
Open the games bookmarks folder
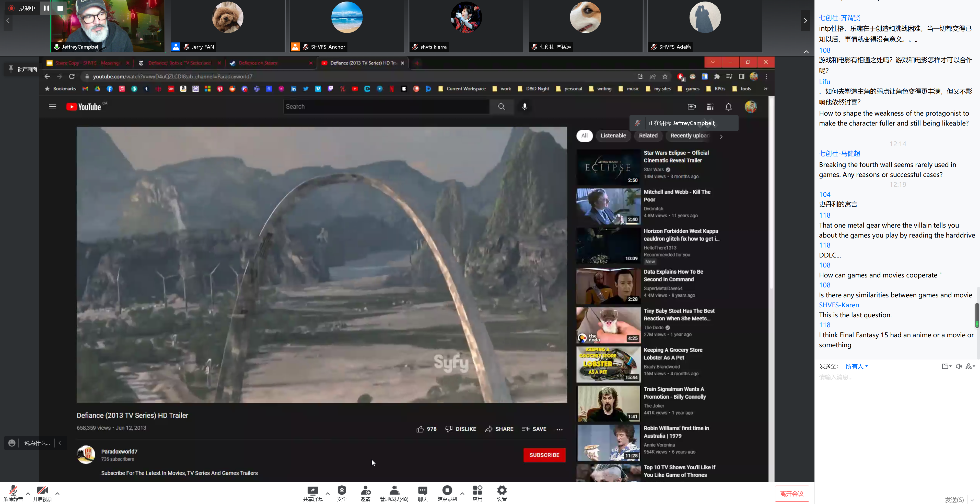[x=689, y=89]
